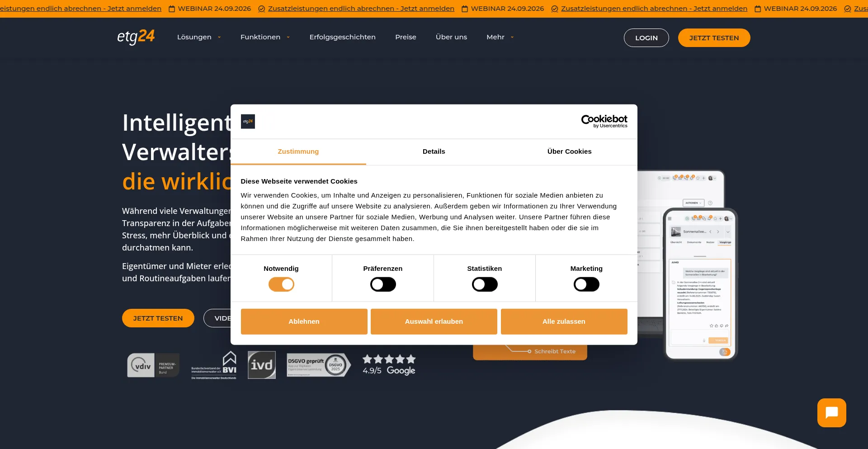Switch to the Details tab
Screen dimensions: 868x449
434,151
